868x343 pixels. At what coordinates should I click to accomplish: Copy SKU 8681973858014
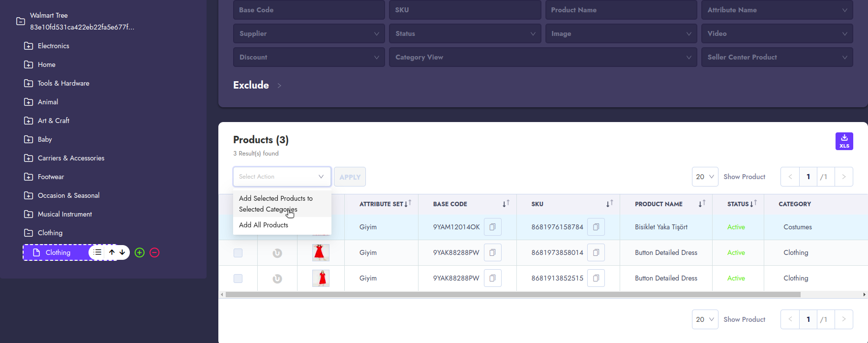pyautogui.click(x=596, y=252)
